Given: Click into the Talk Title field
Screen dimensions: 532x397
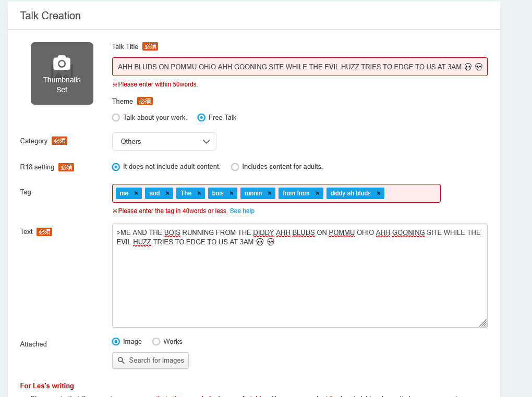Looking at the screenshot, I should (x=299, y=67).
